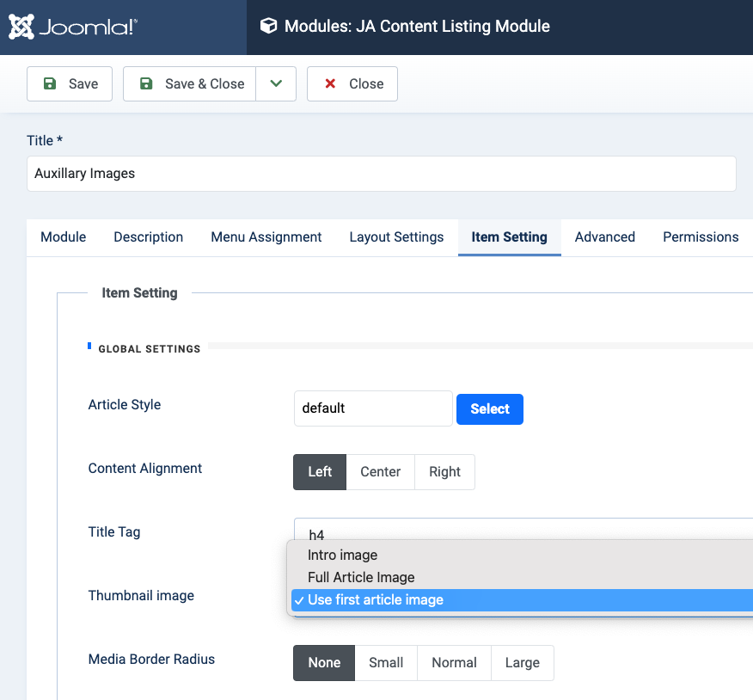
Task: Click the Save button
Action: coord(70,83)
